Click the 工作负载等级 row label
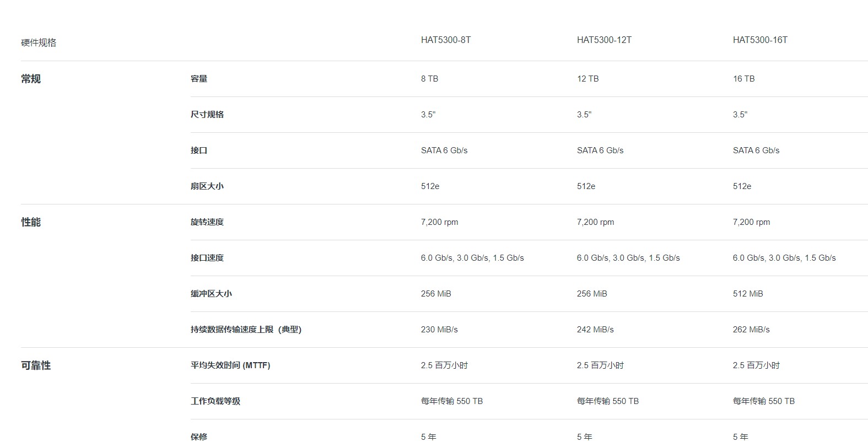This screenshot has width=868, height=447. [215, 401]
